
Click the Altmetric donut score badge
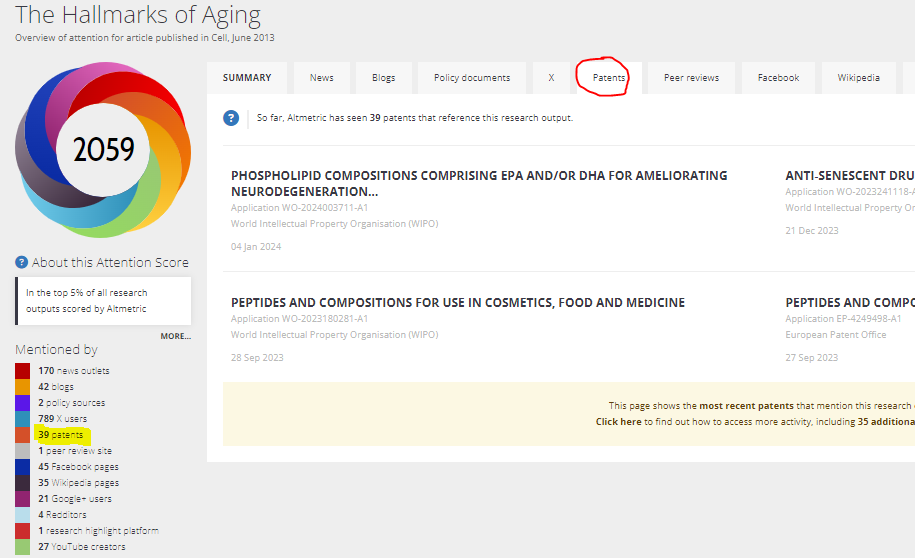(103, 150)
